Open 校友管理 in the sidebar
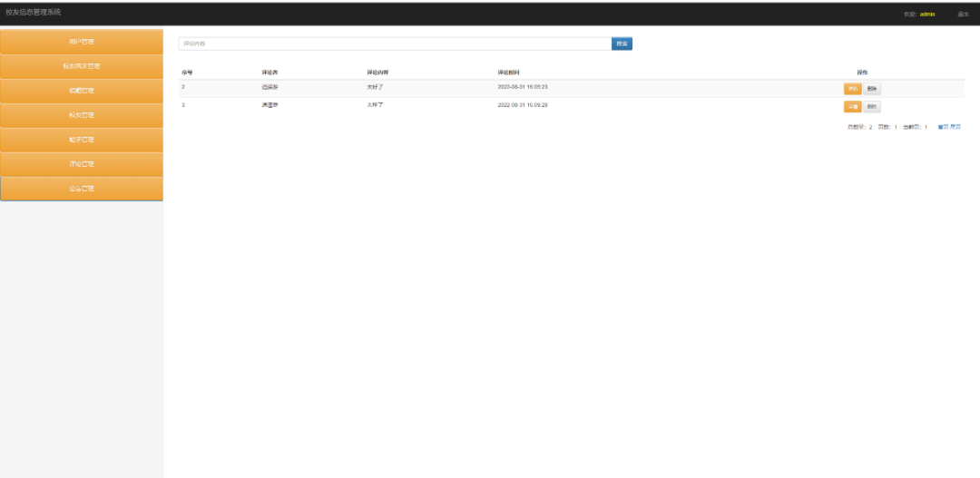Image resolution: width=980 pixels, height=478 pixels. (x=82, y=115)
